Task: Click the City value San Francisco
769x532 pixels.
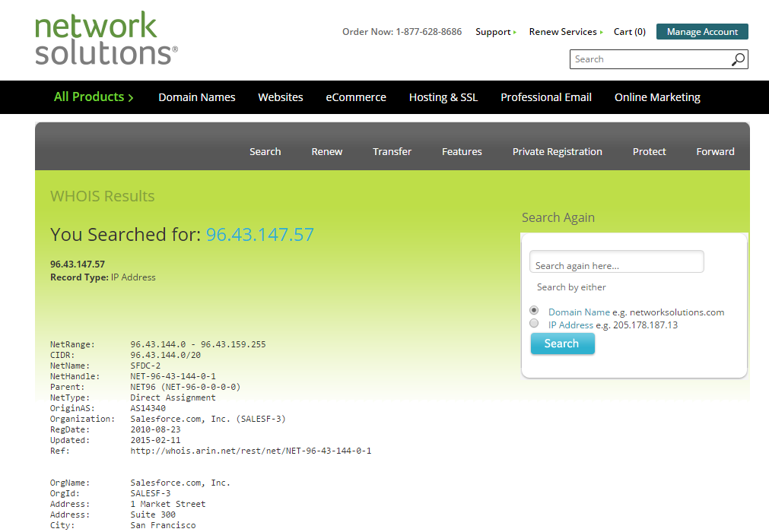Action: tap(163, 525)
